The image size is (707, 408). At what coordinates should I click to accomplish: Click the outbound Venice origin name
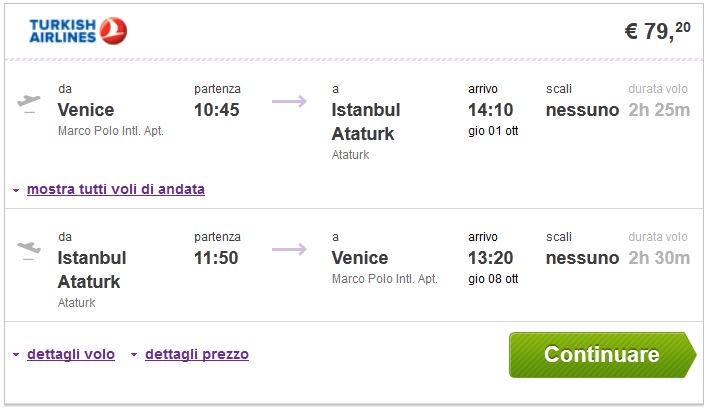point(86,110)
